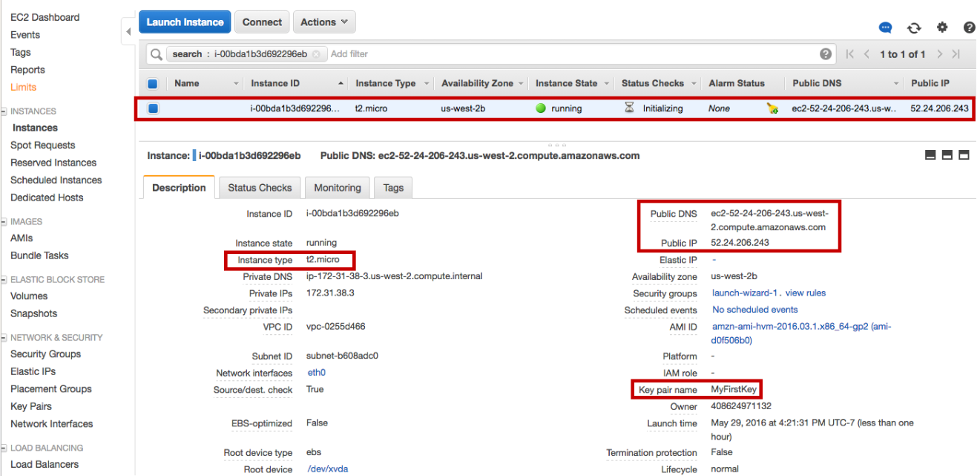Click the feedback chat bubble icon
This screenshot has width=980, height=476.
pyautogui.click(x=885, y=27)
